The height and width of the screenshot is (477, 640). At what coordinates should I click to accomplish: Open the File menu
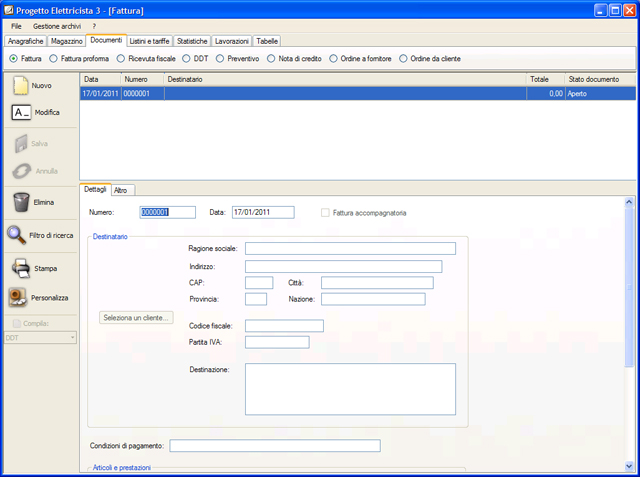click(16, 26)
